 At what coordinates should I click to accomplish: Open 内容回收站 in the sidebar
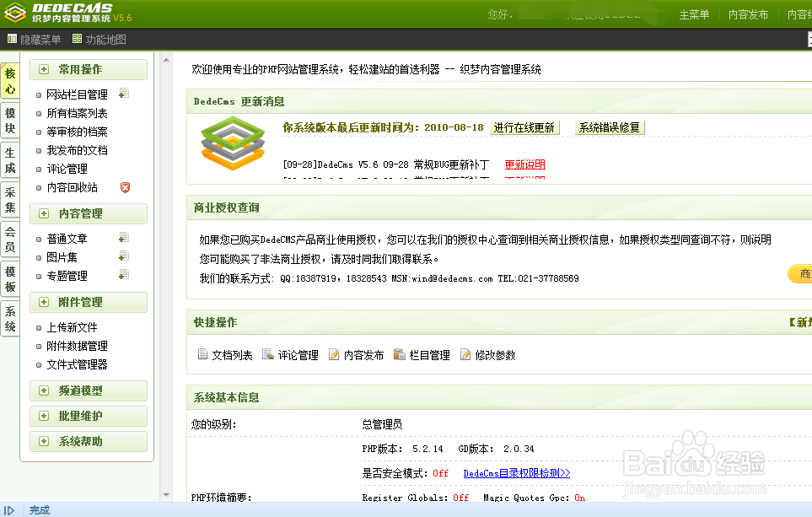tap(72, 187)
